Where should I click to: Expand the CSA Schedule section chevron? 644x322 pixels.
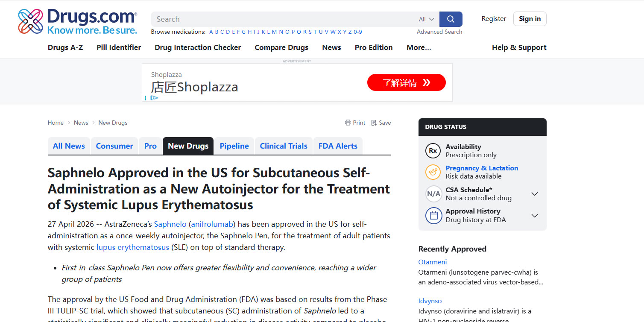pos(534,194)
